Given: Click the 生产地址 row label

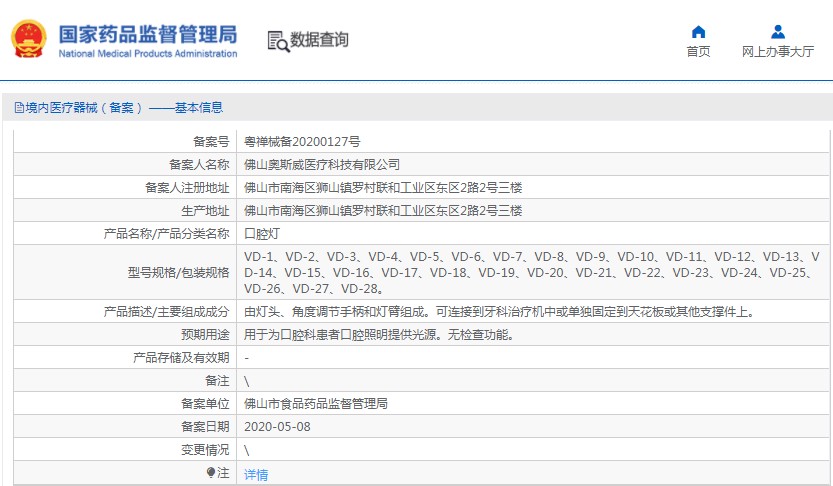Looking at the screenshot, I should pos(205,211).
